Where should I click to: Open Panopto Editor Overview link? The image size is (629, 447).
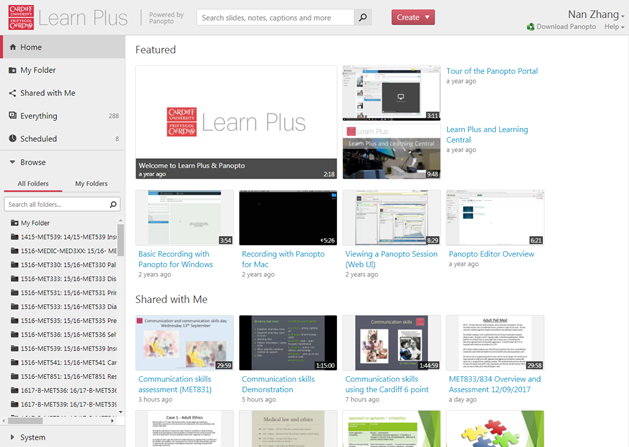pos(491,254)
